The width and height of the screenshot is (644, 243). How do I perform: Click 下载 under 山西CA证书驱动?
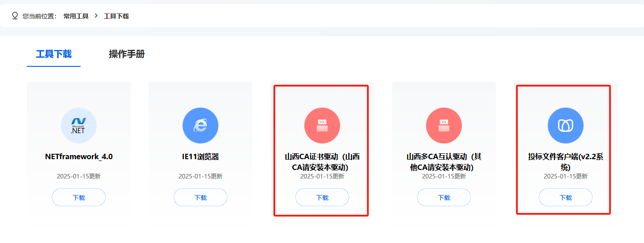click(x=322, y=197)
